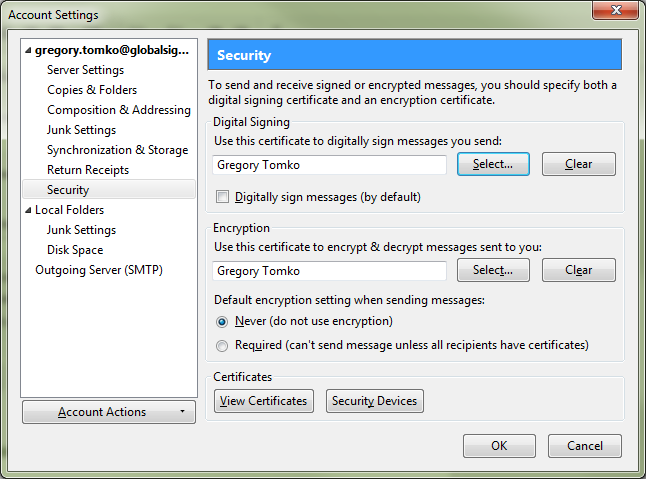
Task: Clear the encryption certificate
Action: (x=578, y=270)
